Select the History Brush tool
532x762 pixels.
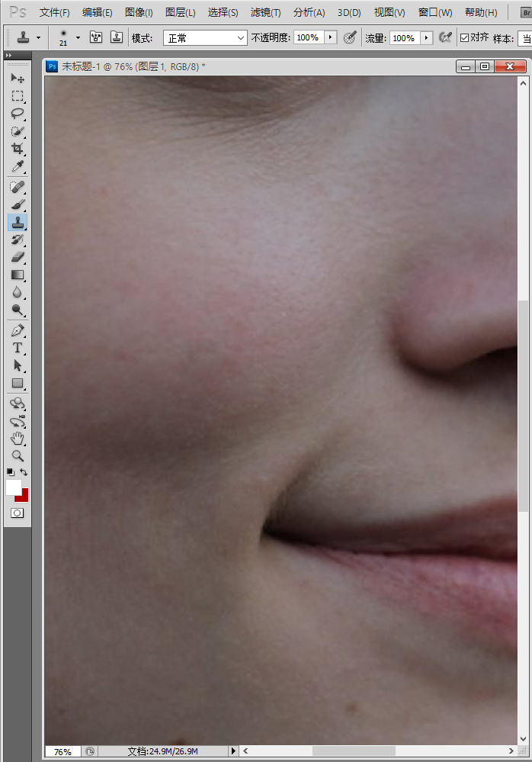tap(18, 240)
